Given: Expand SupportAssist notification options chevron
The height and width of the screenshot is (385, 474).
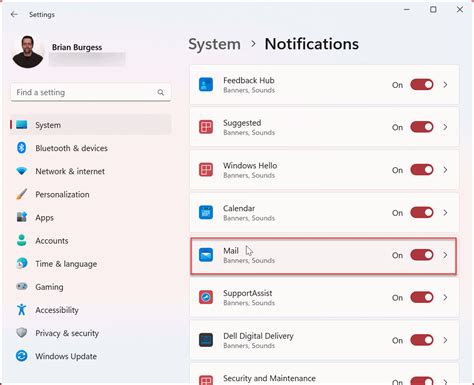Looking at the screenshot, I should pos(445,297).
